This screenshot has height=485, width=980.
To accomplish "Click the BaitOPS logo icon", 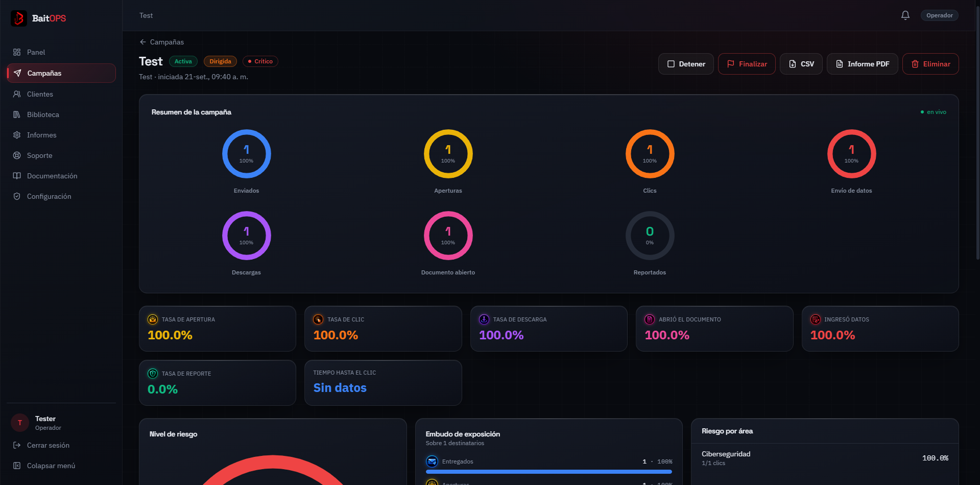I will tap(19, 18).
